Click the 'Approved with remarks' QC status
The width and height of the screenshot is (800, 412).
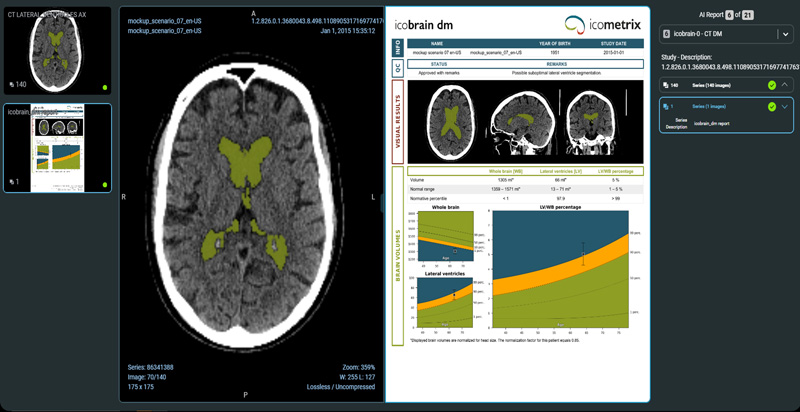(x=439, y=73)
